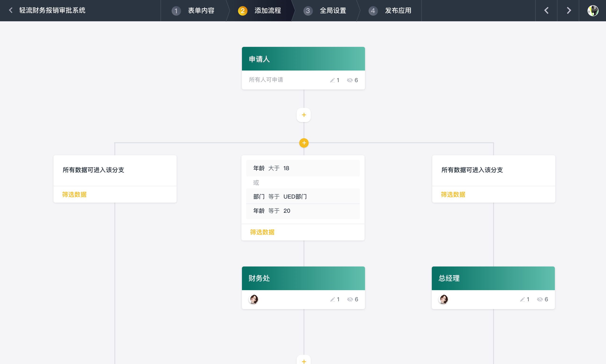Click 筛选数据 in the right branch
The width and height of the screenshot is (606, 364).
(x=453, y=195)
